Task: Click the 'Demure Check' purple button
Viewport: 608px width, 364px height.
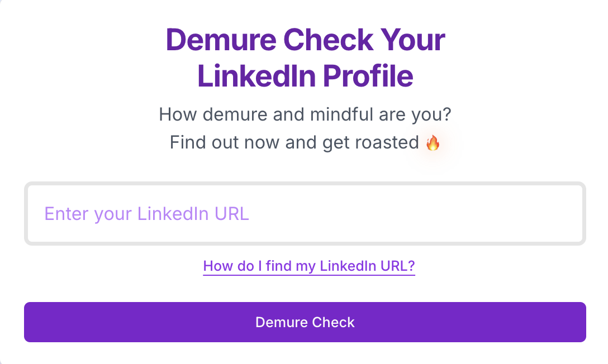Action: click(x=305, y=322)
